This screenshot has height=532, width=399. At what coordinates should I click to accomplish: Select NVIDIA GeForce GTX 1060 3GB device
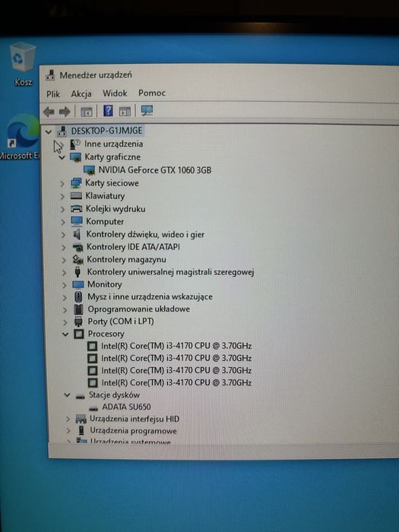coord(155,169)
